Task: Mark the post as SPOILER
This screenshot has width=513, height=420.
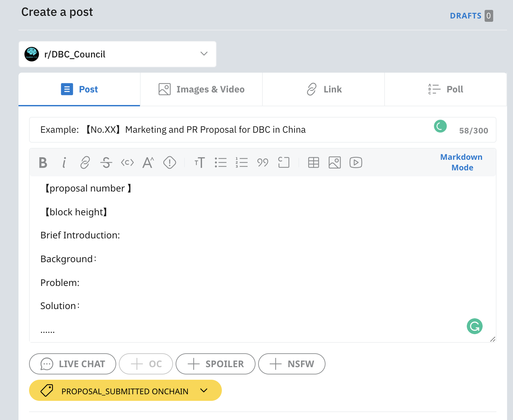Action: (216, 364)
